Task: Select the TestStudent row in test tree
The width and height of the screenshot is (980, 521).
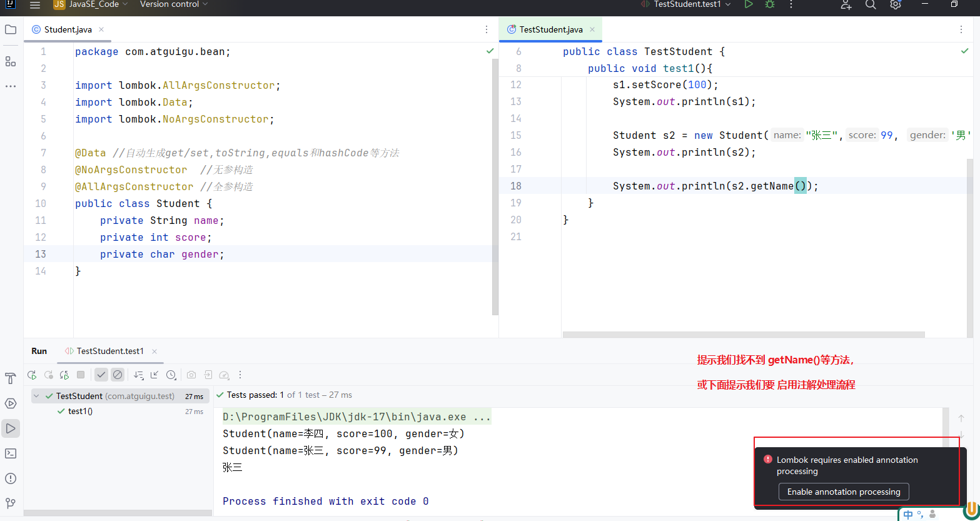Action: point(120,396)
